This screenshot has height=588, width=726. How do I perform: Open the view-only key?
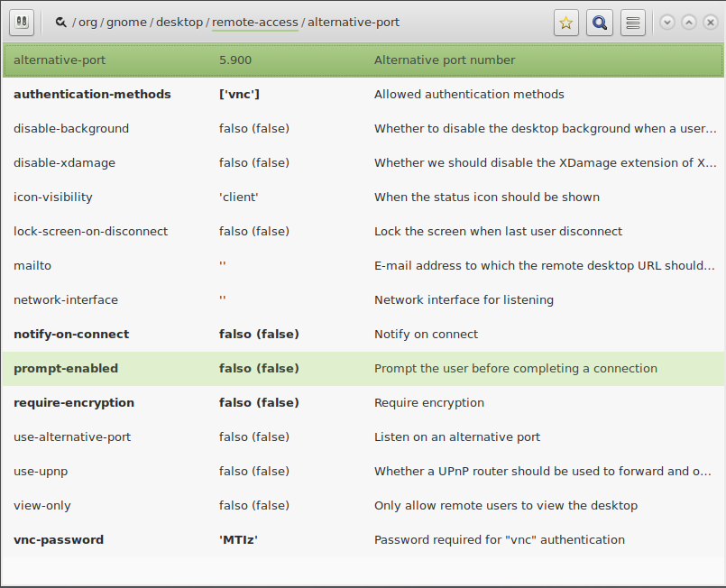pyautogui.click(x=363, y=506)
